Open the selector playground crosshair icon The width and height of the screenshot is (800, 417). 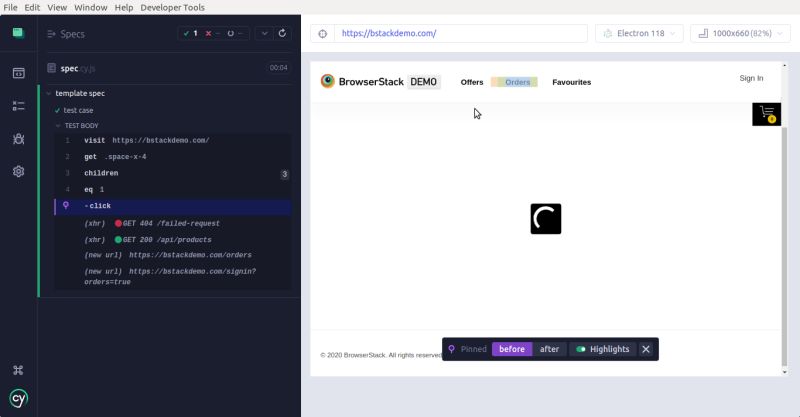pyautogui.click(x=322, y=34)
